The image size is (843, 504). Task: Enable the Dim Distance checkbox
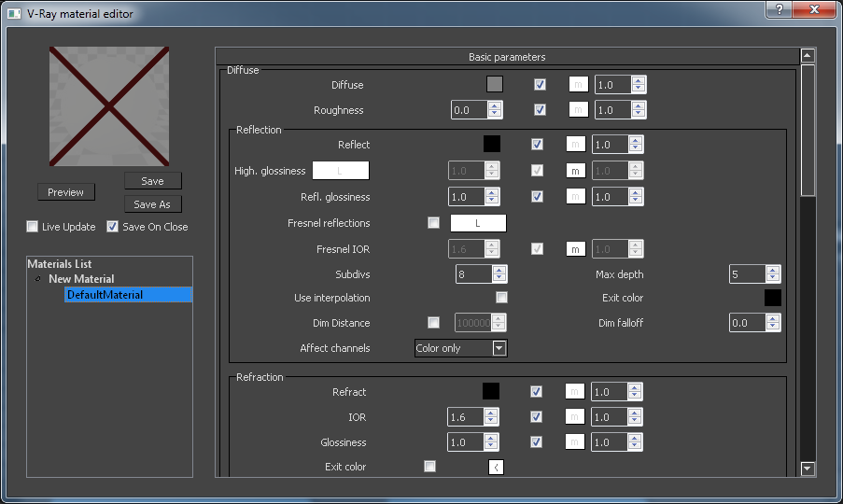point(433,322)
